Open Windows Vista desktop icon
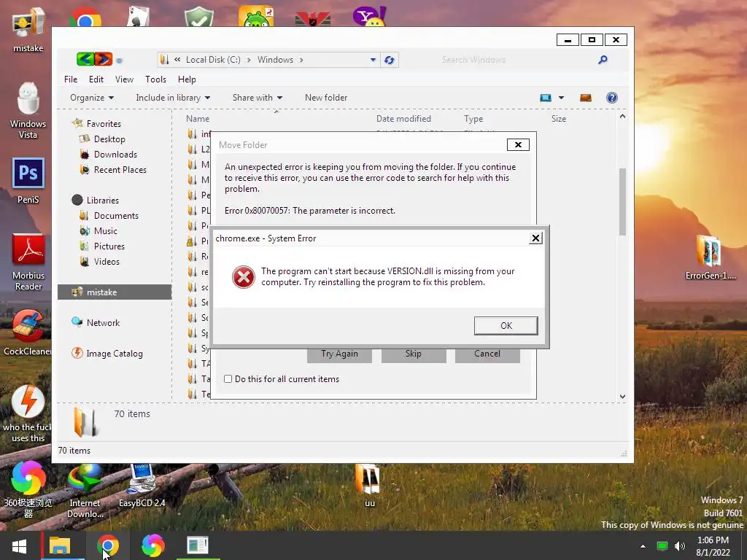The width and height of the screenshot is (747, 560). 28,111
